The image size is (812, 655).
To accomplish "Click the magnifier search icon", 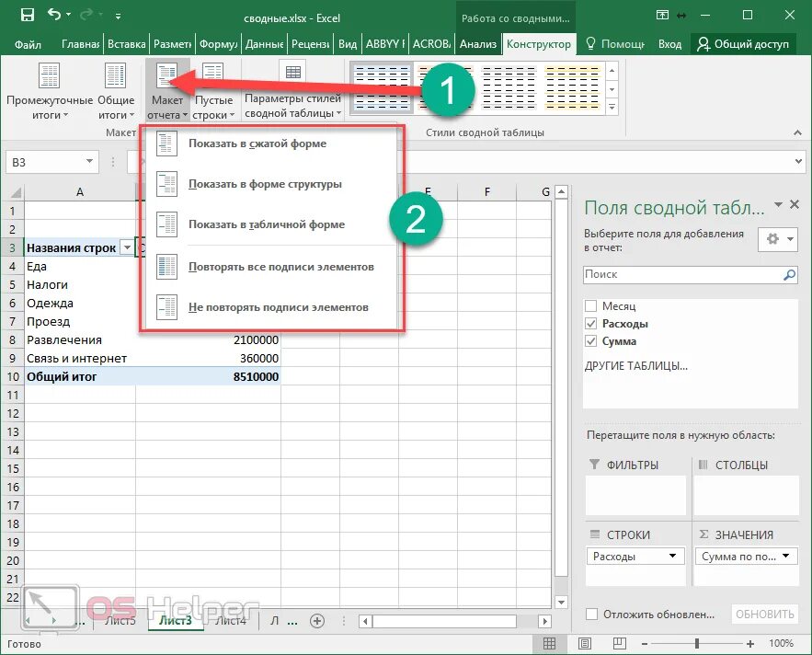I will tap(789, 275).
